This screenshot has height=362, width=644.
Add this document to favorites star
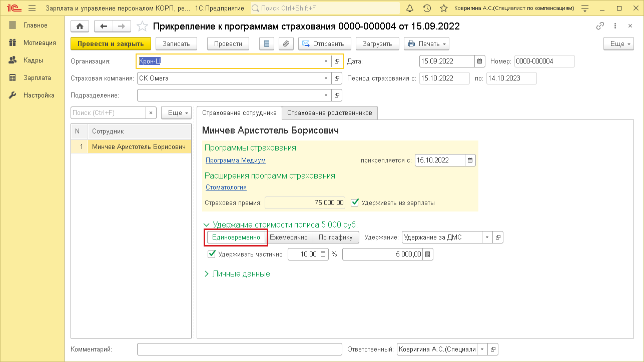click(x=142, y=26)
